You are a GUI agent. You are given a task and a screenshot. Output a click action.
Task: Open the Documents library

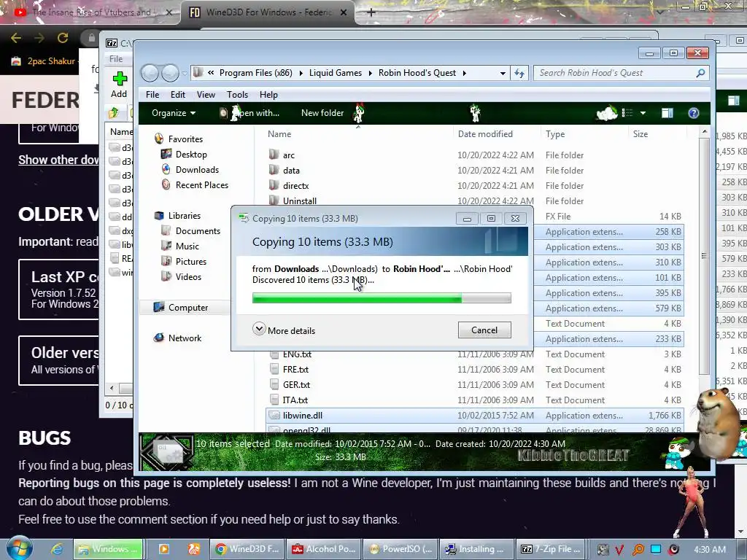coord(198,231)
